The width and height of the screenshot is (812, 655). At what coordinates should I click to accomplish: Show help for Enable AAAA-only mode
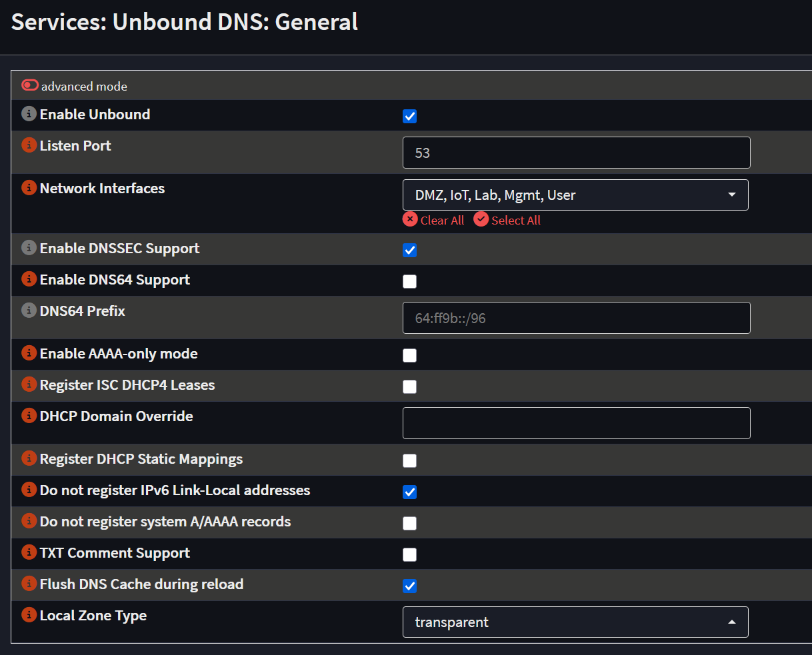(x=28, y=352)
